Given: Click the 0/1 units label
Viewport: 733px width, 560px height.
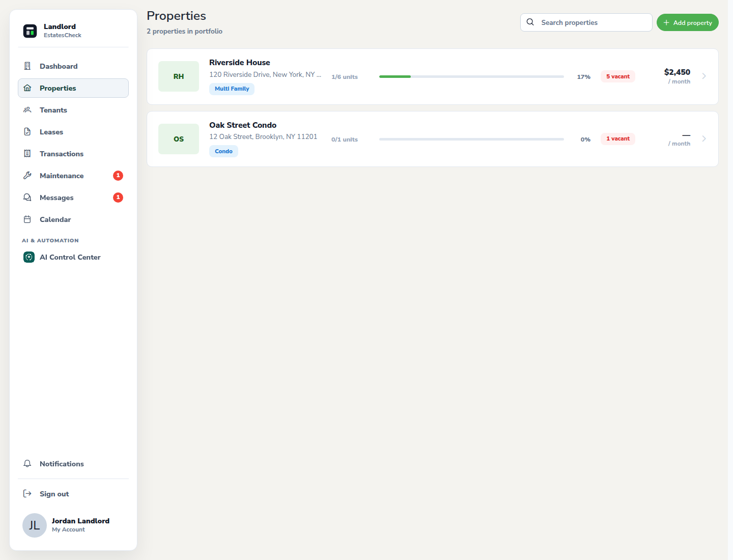Looking at the screenshot, I should (x=345, y=139).
